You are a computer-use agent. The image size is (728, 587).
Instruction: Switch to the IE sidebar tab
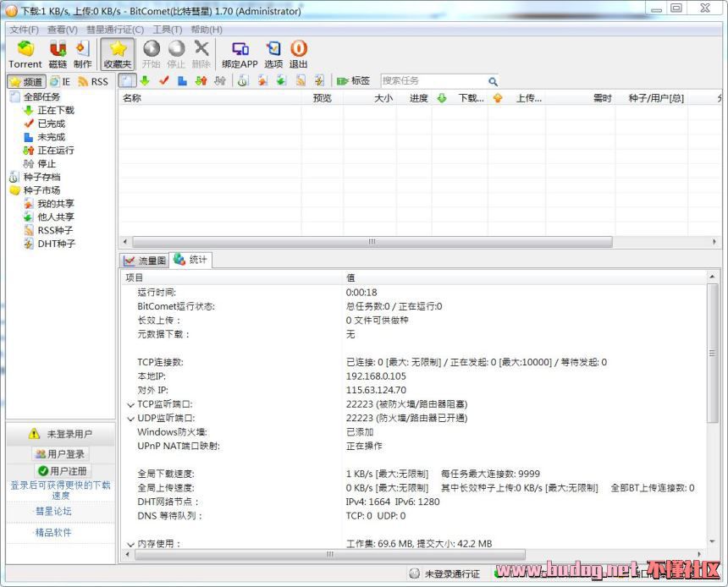(x=60, y=82)
